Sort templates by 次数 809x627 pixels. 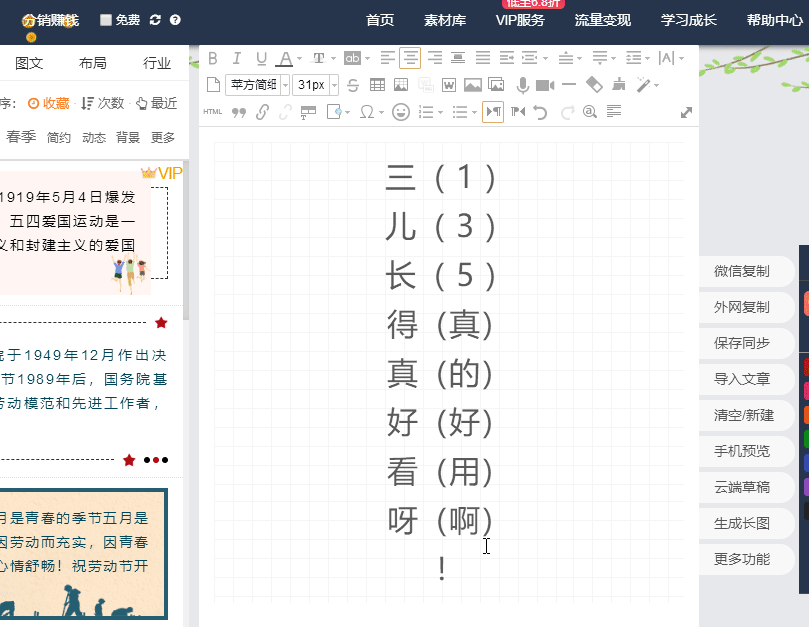(x=103, y=103)
